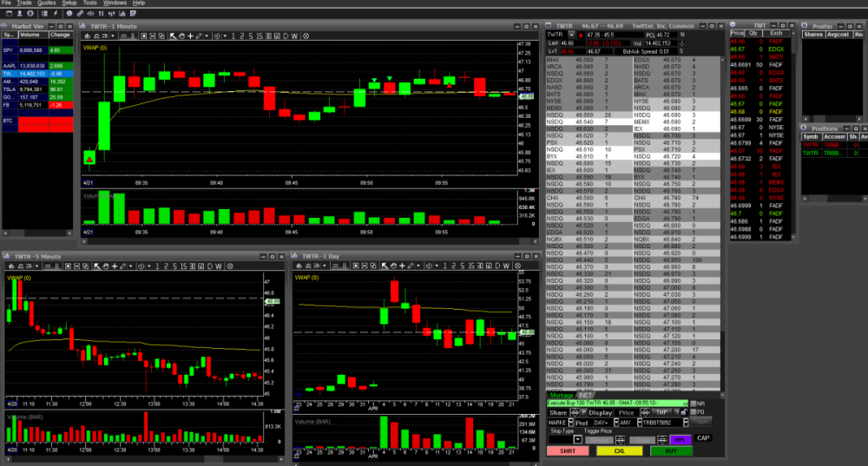The width and height of the screenshot is (868, 466).
Task: Select the TSLA row in Market Viewer
Action: [37, 89]
